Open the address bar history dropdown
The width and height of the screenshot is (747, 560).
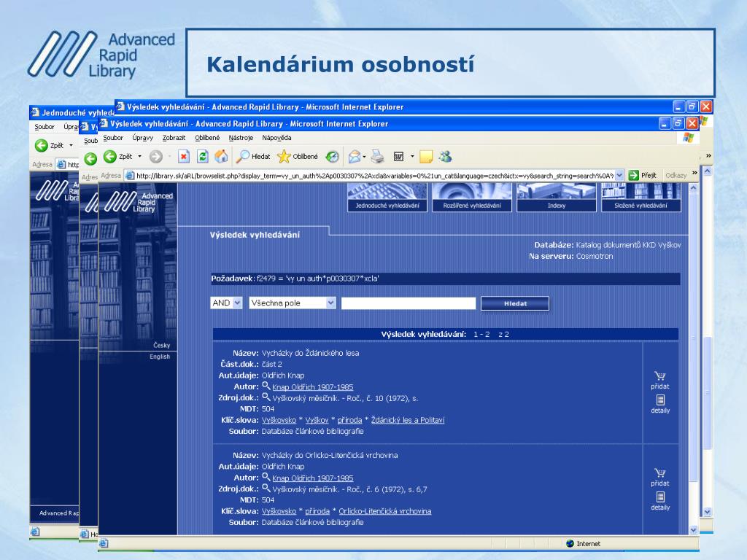tap(619, 175)
